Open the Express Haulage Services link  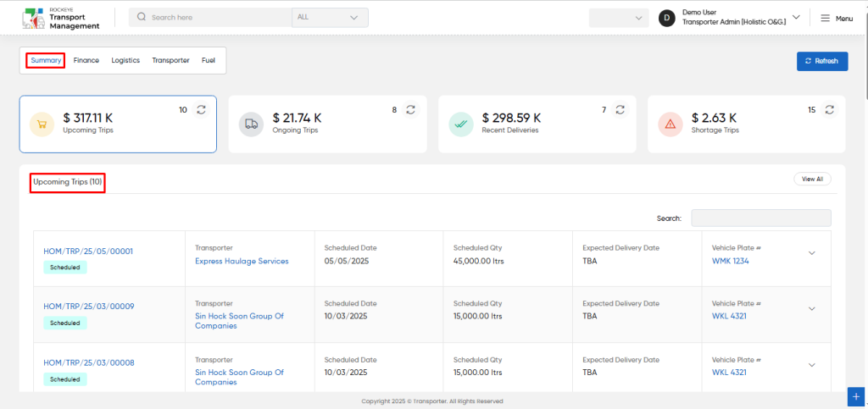pyautogui.click(x=242, y=262)
